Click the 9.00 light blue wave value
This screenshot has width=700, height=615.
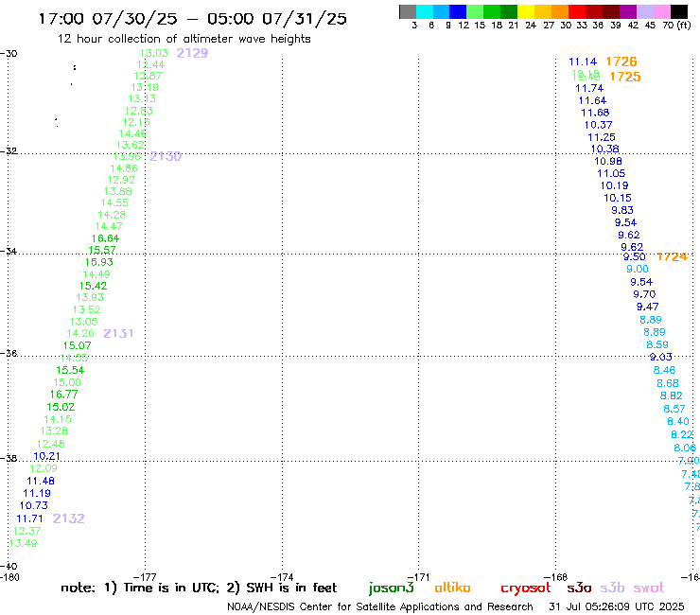pyautogui.click(x=638, y=269)
